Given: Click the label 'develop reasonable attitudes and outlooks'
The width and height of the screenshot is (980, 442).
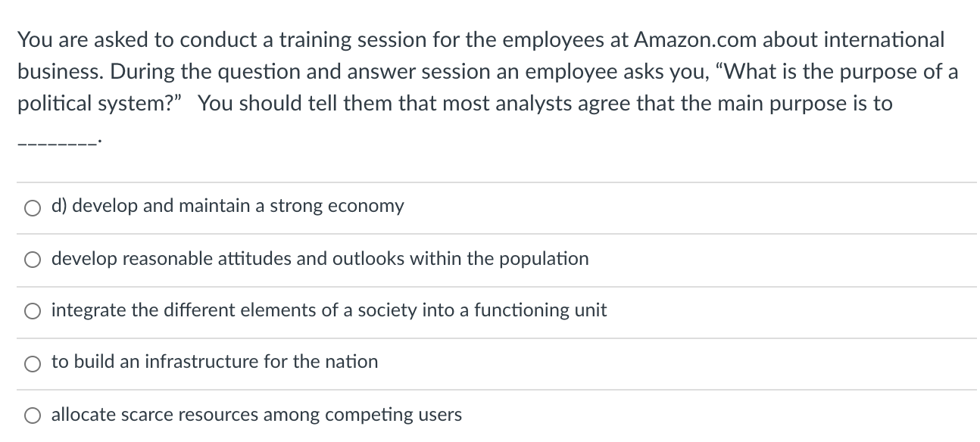Looking at the screenshot, I should (x=318, y=258).
